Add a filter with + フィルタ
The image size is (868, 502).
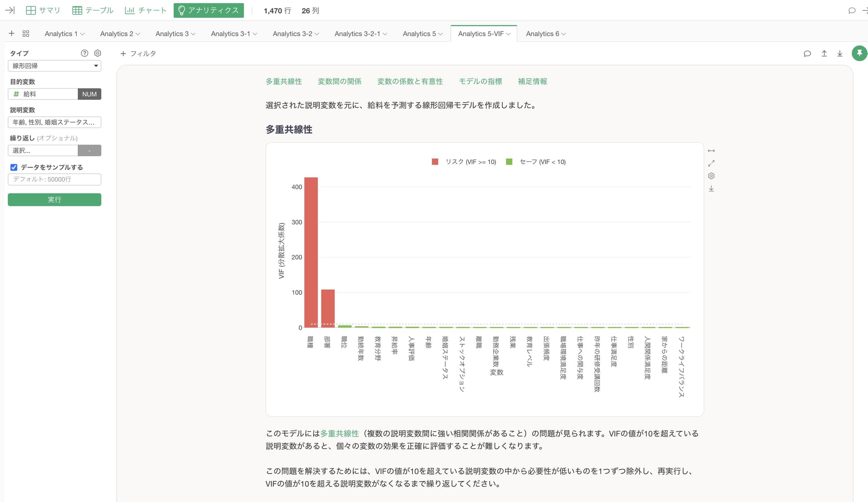tap(138, 53)
